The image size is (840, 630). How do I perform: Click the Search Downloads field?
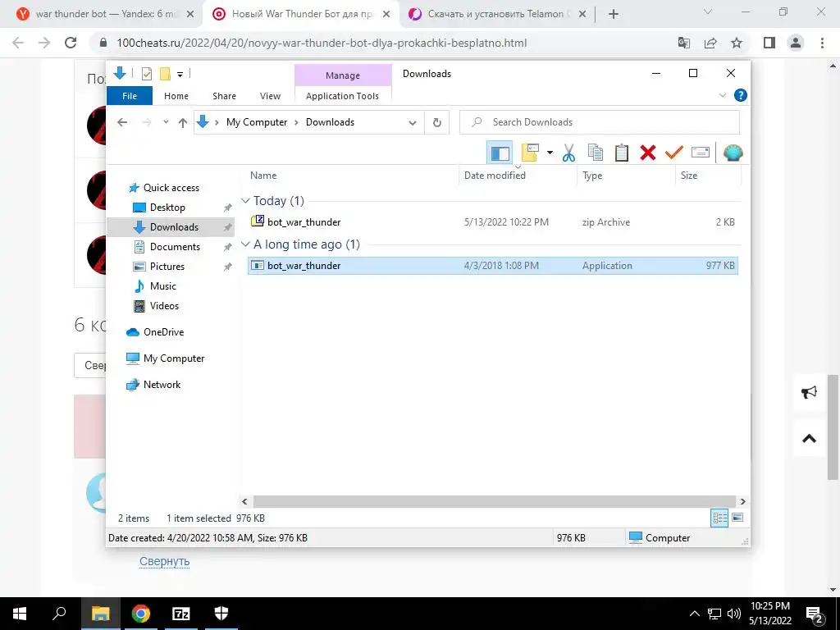click(x=600, y=122)
